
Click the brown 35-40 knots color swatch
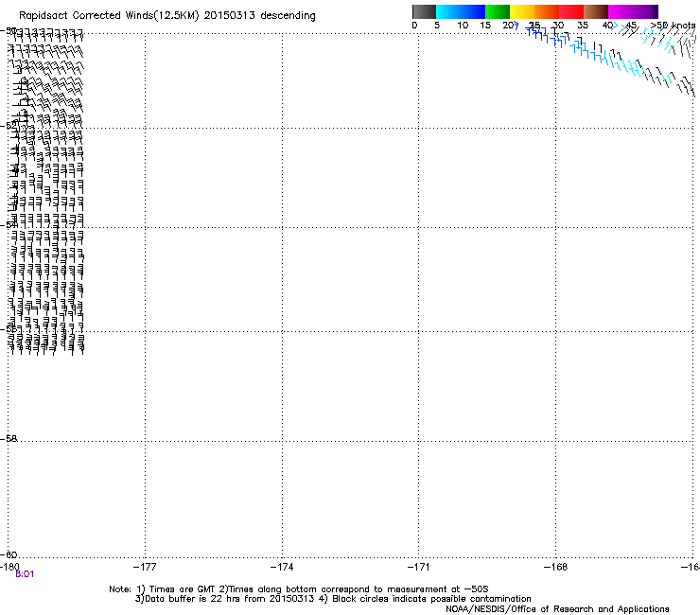coord(596,11)
